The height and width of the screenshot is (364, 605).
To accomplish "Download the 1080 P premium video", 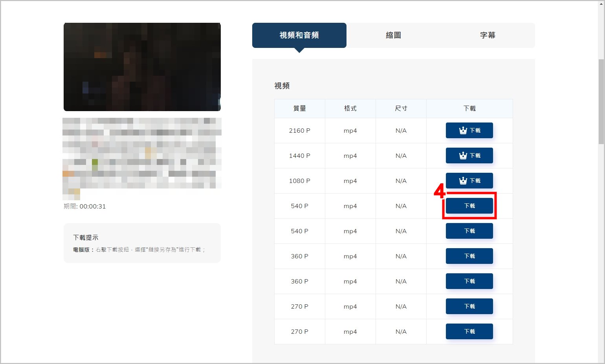I will 469,181.
